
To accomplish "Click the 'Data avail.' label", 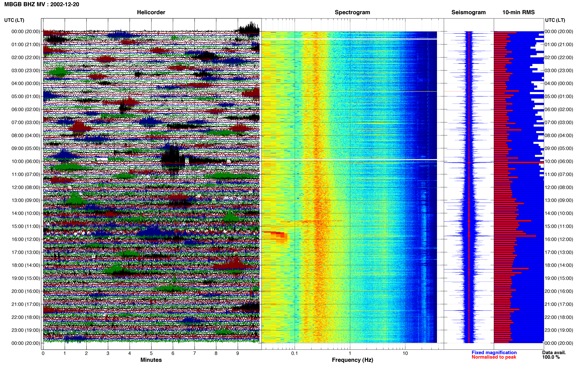I will pos(554,352).
